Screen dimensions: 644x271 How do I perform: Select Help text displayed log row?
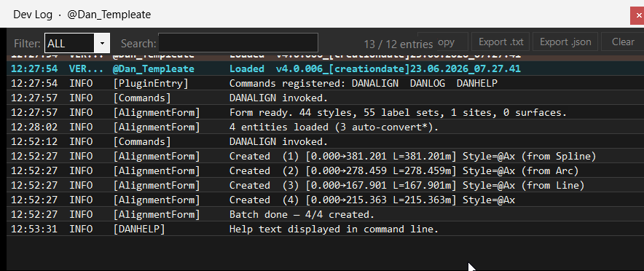pos(326,229)
